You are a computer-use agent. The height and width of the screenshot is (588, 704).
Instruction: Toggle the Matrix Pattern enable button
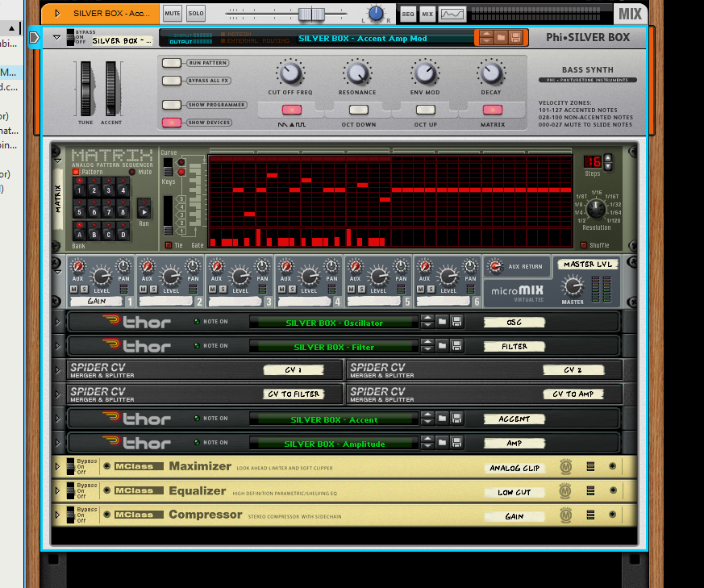(76, 172)
